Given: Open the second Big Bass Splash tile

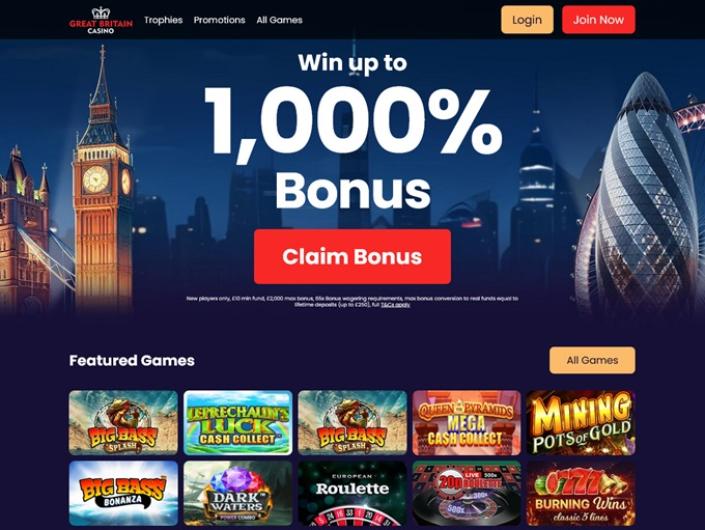Looking at the screenshot, I should [x=352, y=423].
